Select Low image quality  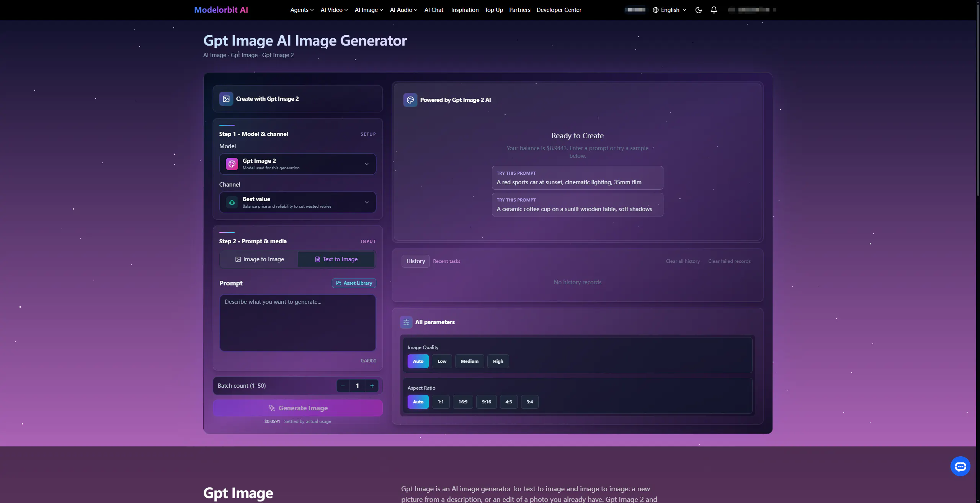442,361
